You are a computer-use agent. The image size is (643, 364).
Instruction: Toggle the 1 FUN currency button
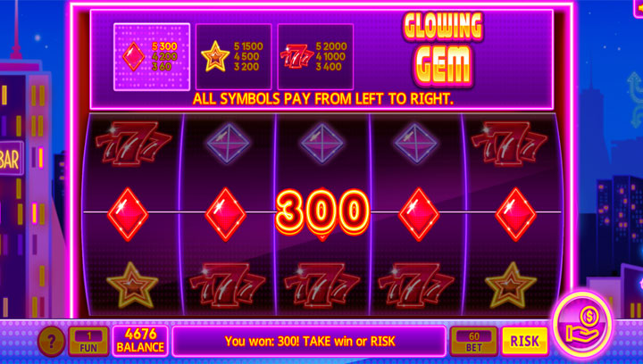tap(88, 342)
